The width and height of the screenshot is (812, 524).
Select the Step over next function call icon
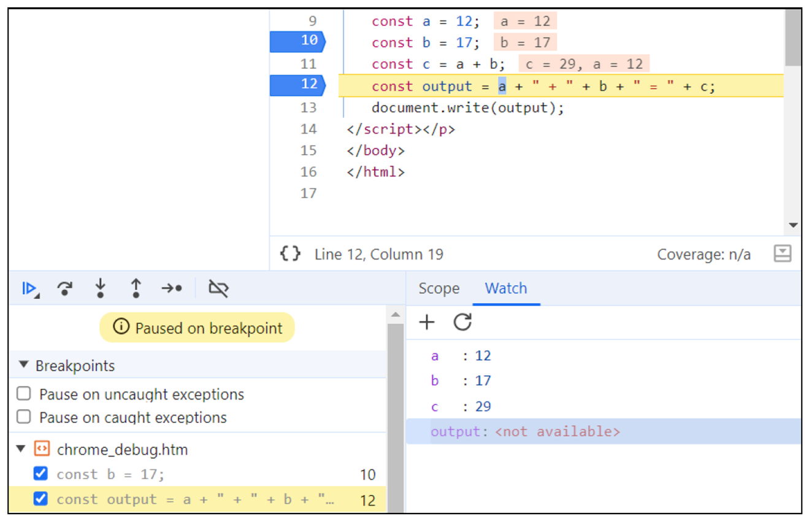click(x=64, y=288)
